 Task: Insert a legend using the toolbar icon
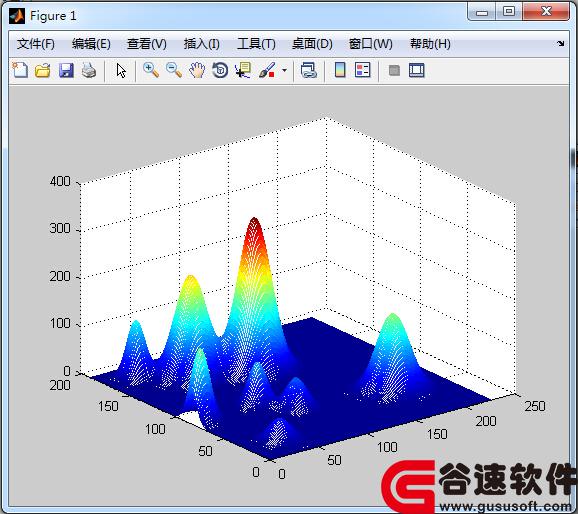pyautogui.click(x=363, y=70)
